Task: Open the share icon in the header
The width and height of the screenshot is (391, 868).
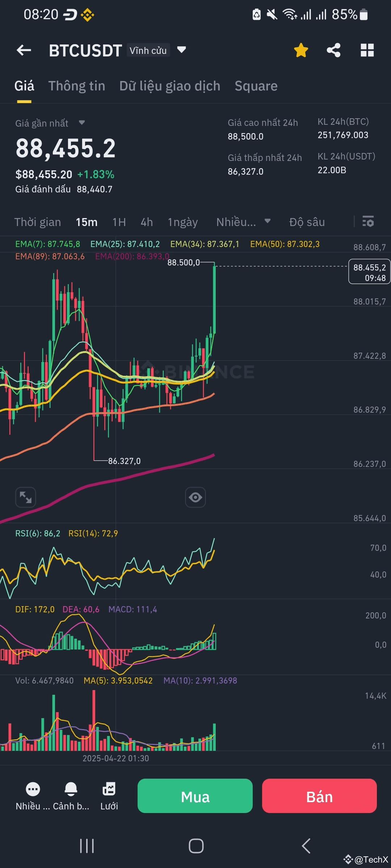Action: click(x=333, y=50)
